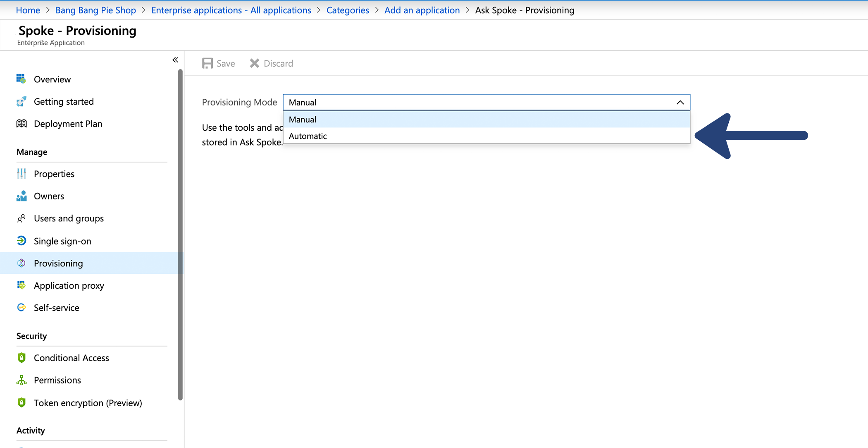Click the Single sign-on arrow icon
Screen dimensions: 868x448
(21, 241)
